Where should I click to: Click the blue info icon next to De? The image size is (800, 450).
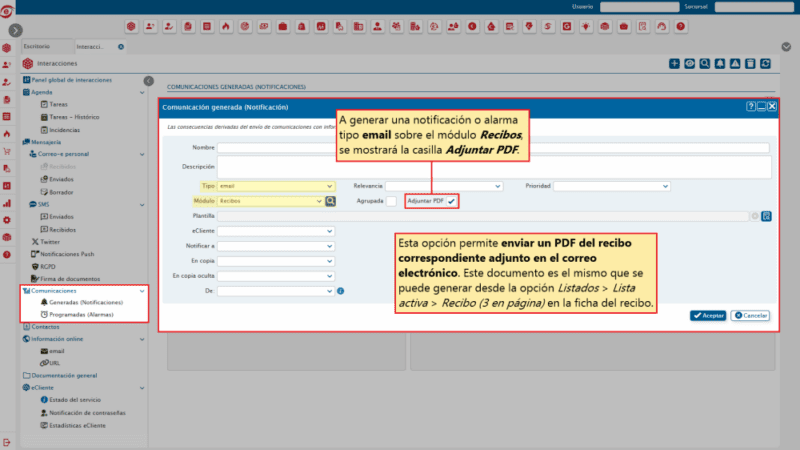pyautogui.click(x=341, y=291)
